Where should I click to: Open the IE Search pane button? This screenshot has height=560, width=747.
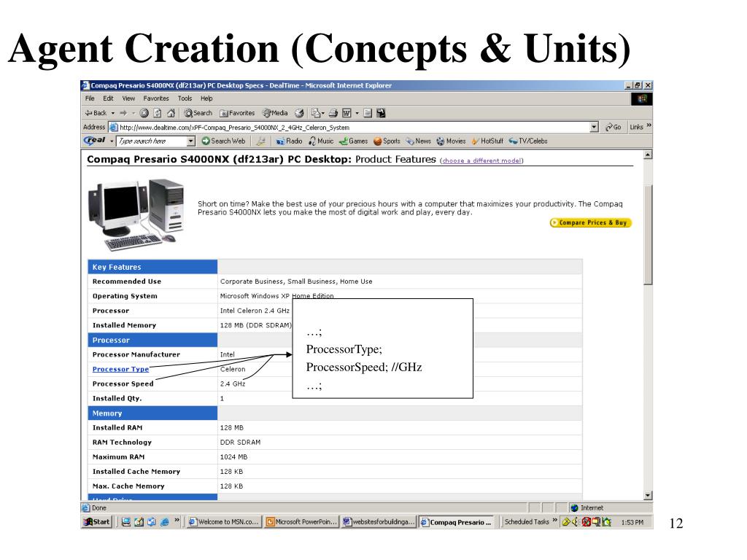click(198, 113)
